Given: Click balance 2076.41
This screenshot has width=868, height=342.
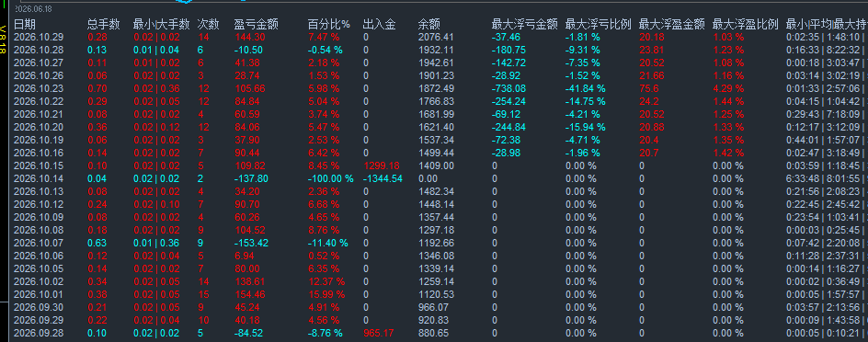Looking at the screenshot, I should coord(436,37).
